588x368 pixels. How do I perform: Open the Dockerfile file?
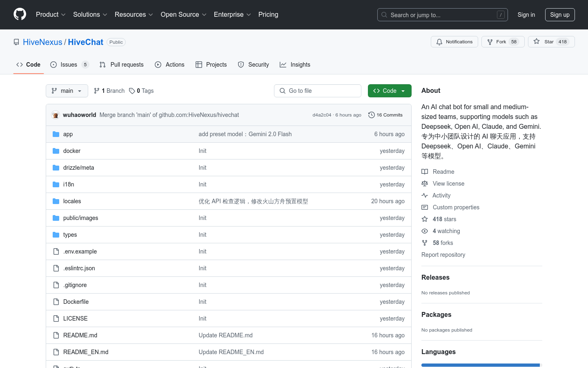click(76, 302)
